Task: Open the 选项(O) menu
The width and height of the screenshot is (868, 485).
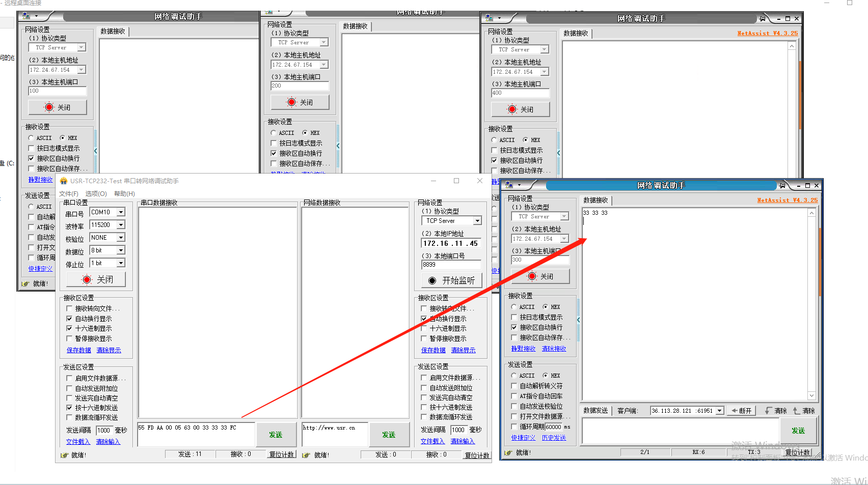Action: coord(96,194)
